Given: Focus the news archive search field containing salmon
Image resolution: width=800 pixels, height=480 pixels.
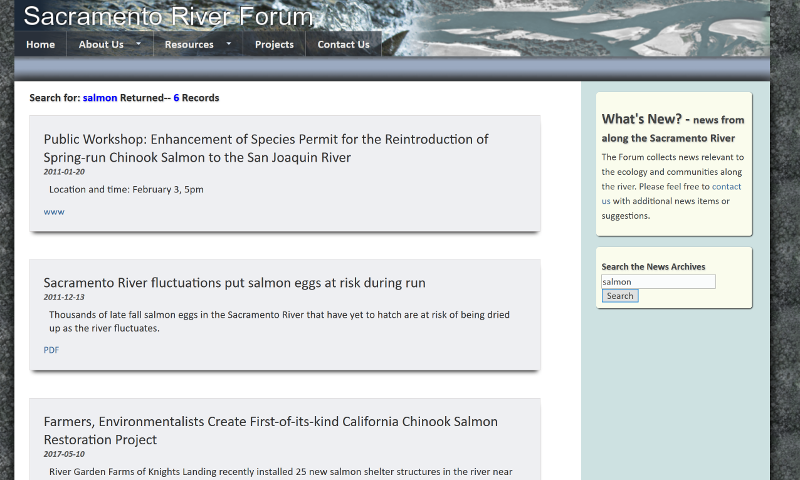Looking at the screenshot, I should coord(658,282).
